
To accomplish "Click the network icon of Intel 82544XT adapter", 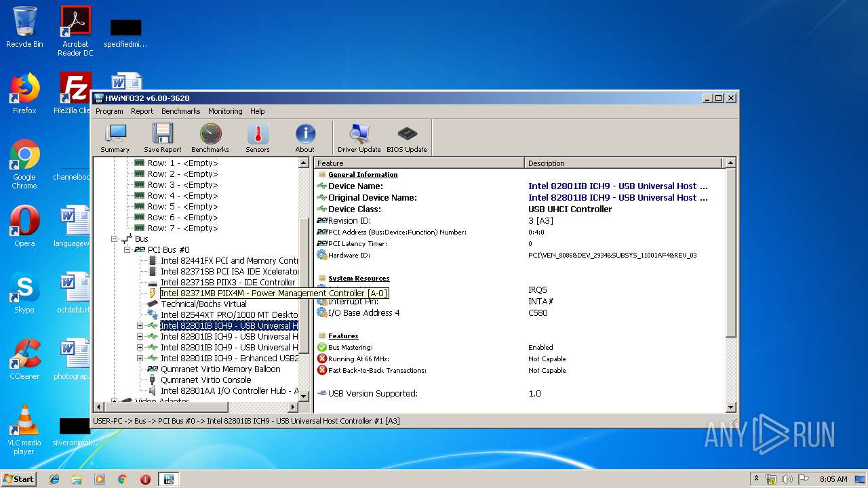I will pyautogui.click(x=153, y=315).
